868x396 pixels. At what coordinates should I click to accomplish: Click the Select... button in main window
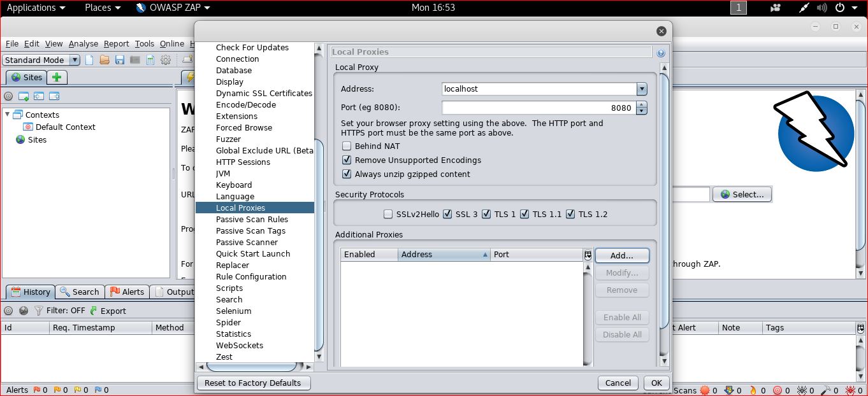[742, 194]
